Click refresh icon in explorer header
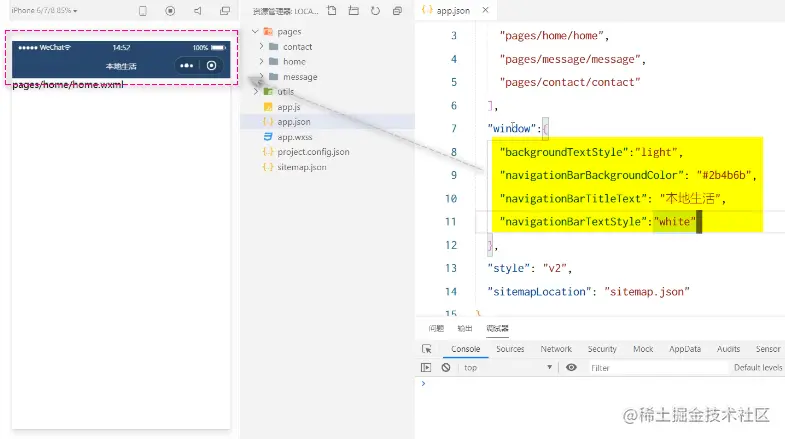Screen dimensions: 785x439 point(375,11)
